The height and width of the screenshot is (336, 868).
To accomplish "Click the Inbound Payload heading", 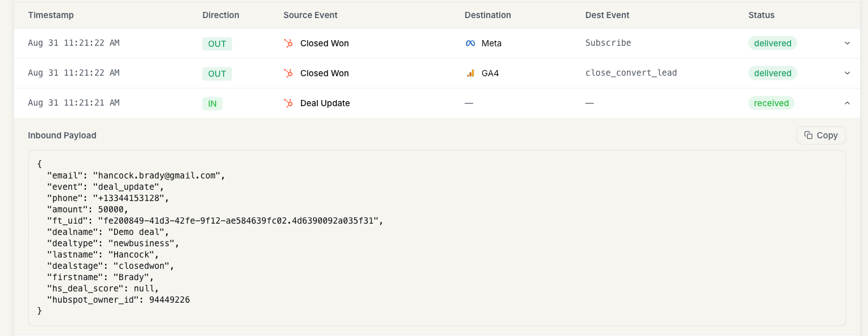I will tap(62, 136).
